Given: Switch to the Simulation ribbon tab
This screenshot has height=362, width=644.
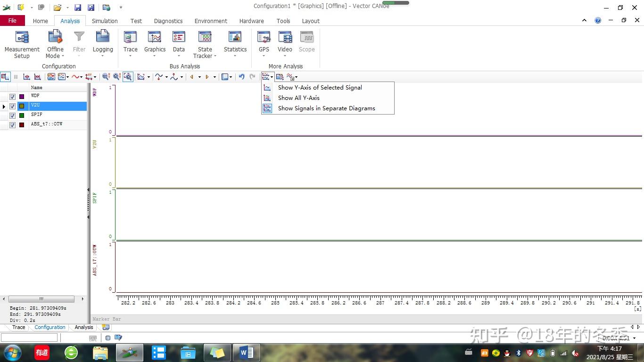Looking at the screenshot, I should pos(105,21).
